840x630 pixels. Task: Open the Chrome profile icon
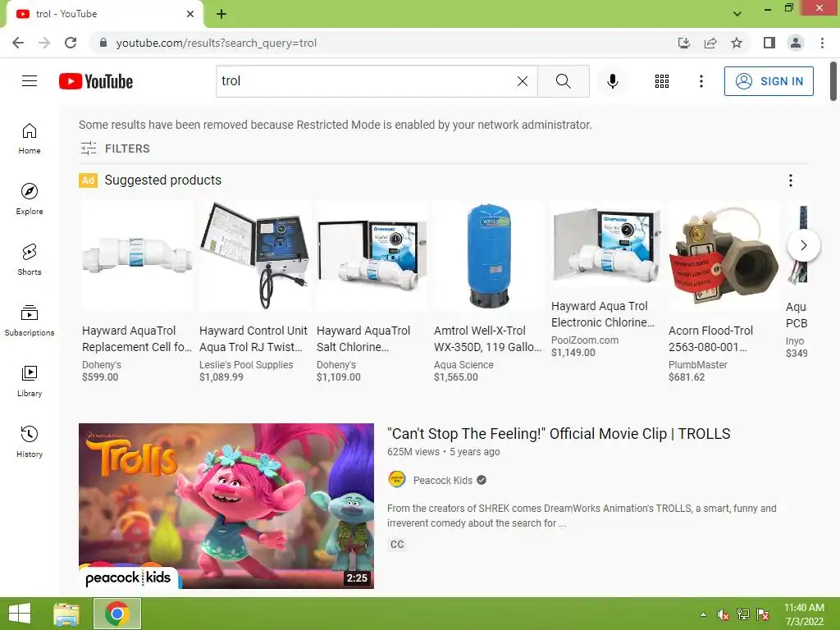tap(796, 43)
